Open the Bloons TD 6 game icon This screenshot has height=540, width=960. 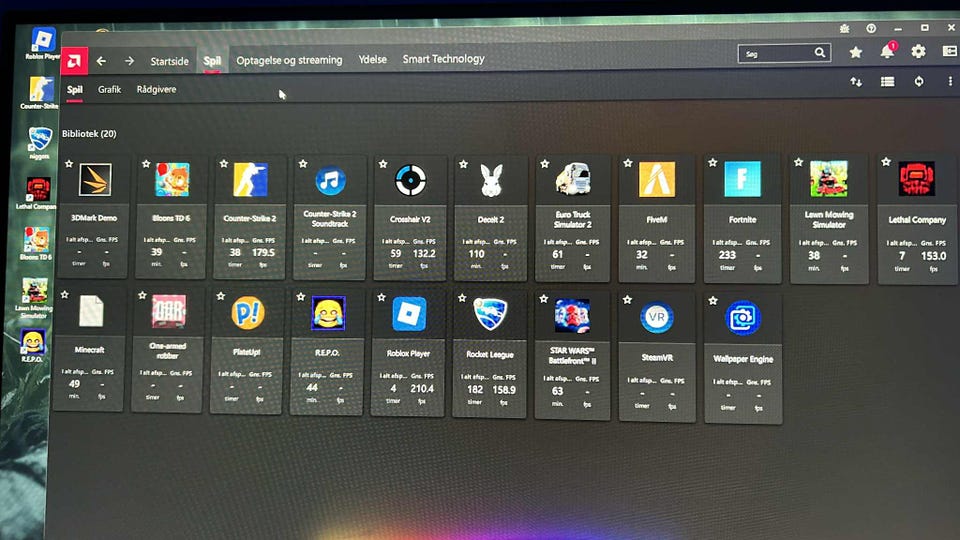(x=172, y=179)
